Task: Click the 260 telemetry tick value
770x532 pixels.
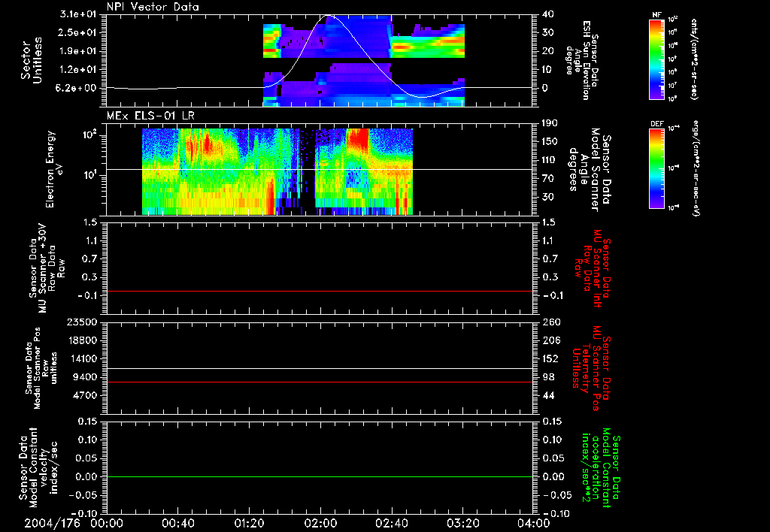Action: click(551, 322)
